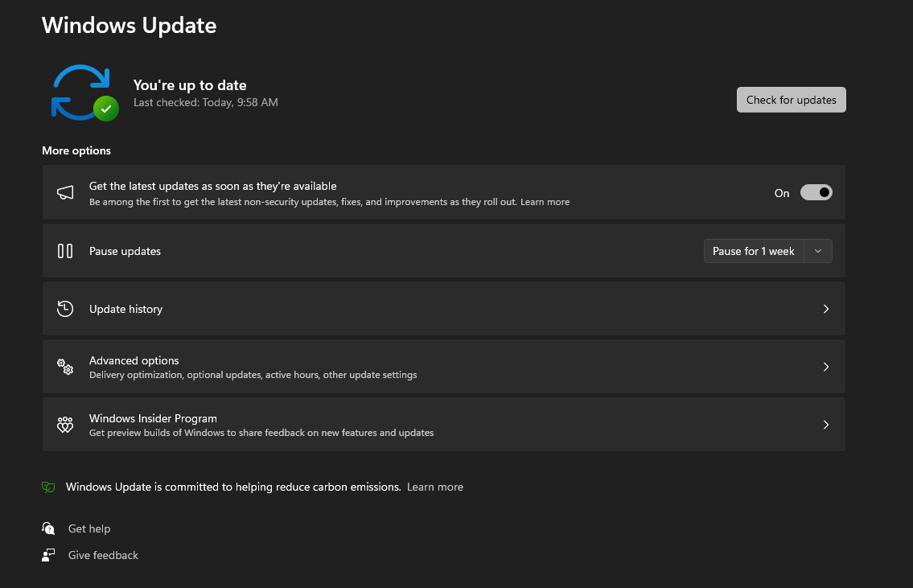Open the Get help link
This screenshot has width=913, height=588.
(x=89, y=528)
